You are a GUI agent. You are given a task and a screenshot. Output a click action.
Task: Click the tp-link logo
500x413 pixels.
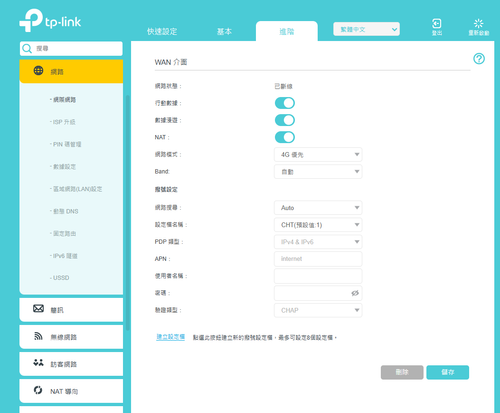[50, 20]
